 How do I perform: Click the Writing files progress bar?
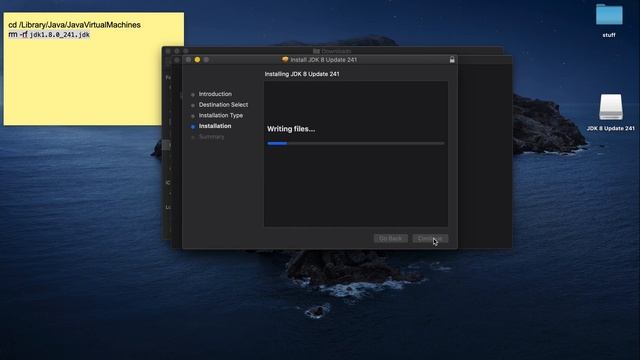point(356,143)
